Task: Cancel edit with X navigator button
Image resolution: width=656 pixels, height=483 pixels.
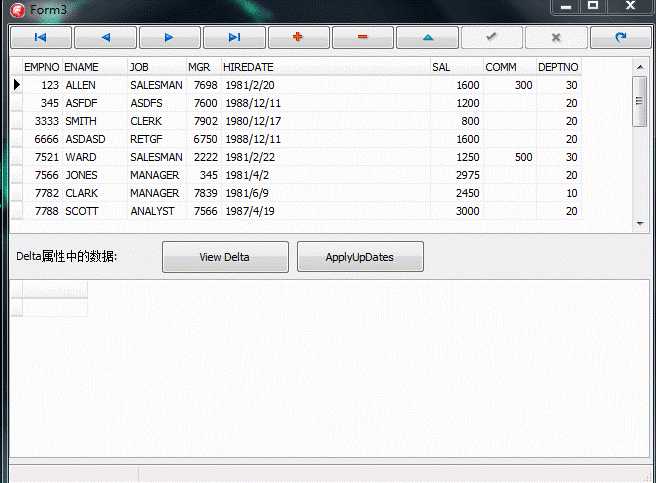Action: (x=556, y=38)
